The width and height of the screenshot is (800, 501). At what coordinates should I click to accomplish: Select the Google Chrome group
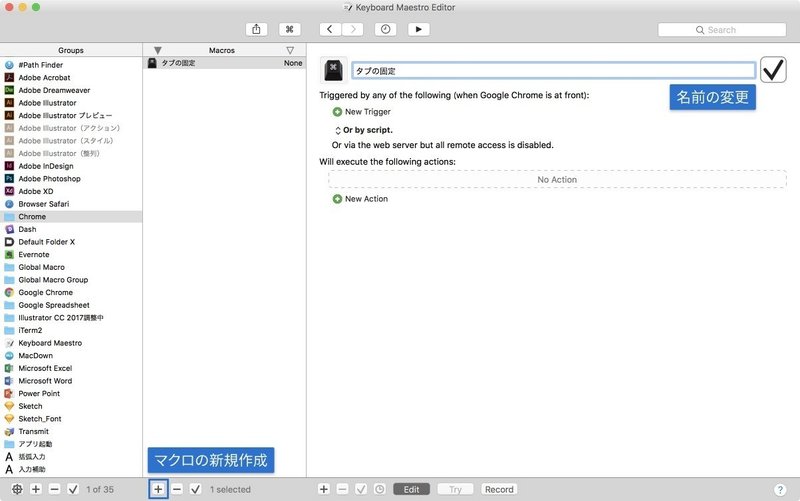pos(71,292)
